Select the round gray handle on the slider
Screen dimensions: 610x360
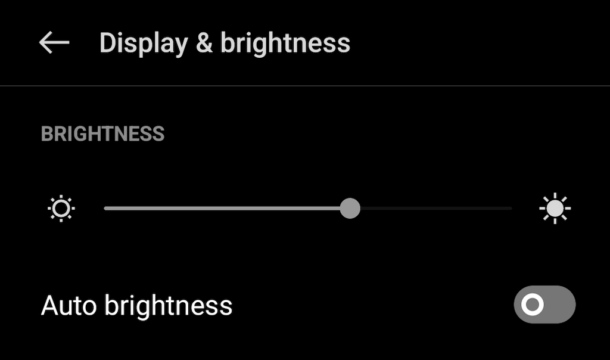350,209
